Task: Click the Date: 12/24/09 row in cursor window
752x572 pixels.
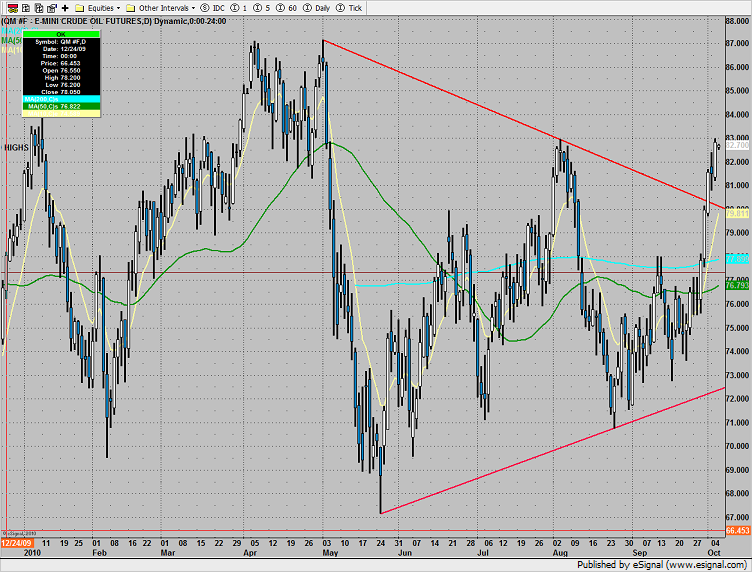Action: [61, 49]
